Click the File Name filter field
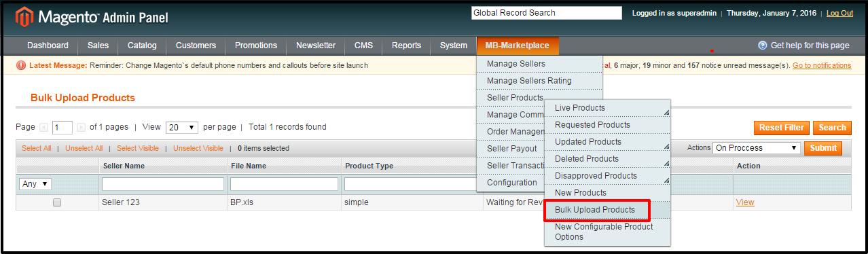This screenshot has height=254, width=868. (x=284, y=184)
